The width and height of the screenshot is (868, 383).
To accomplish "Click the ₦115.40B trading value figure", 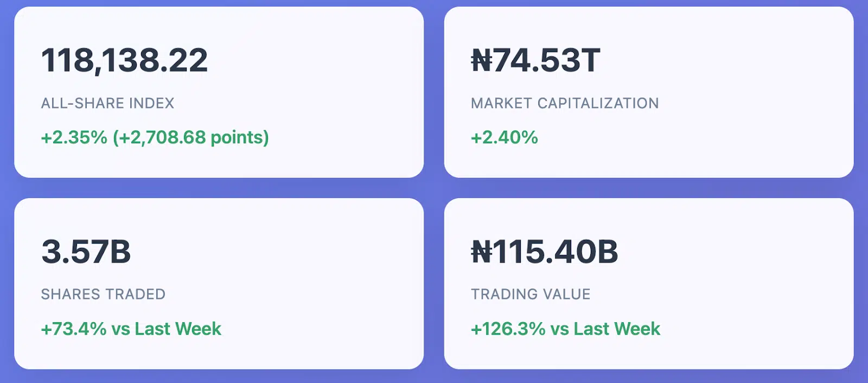I will pos(545,252).
